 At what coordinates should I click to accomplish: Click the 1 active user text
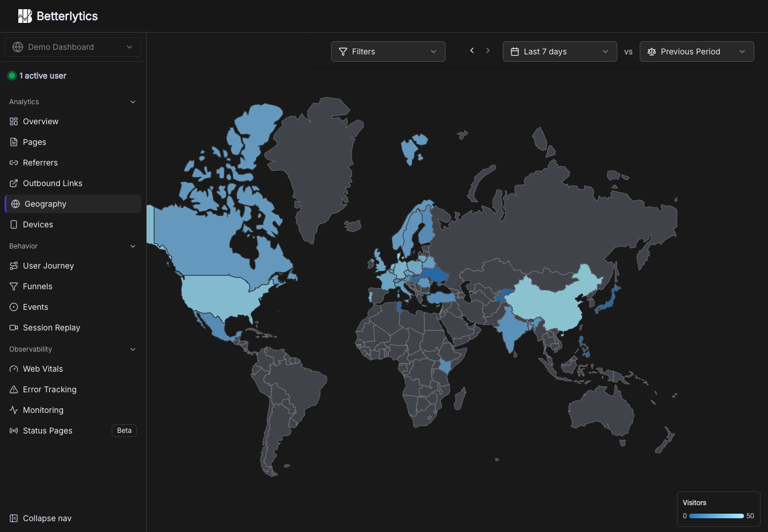tap(43, 76)
